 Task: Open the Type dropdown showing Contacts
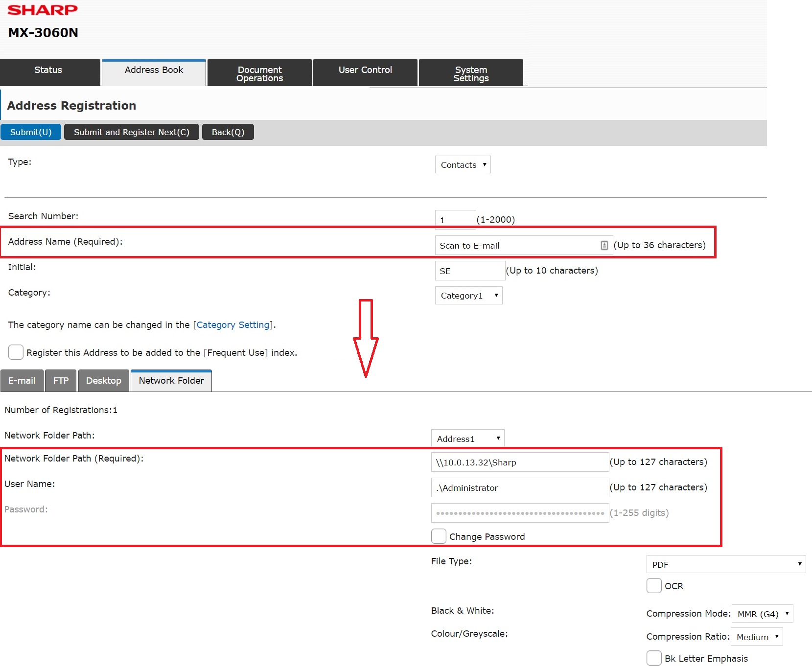(463, 165)
